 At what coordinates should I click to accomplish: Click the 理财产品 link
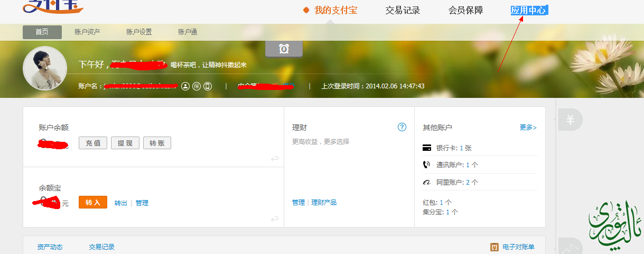pos(324,202)
